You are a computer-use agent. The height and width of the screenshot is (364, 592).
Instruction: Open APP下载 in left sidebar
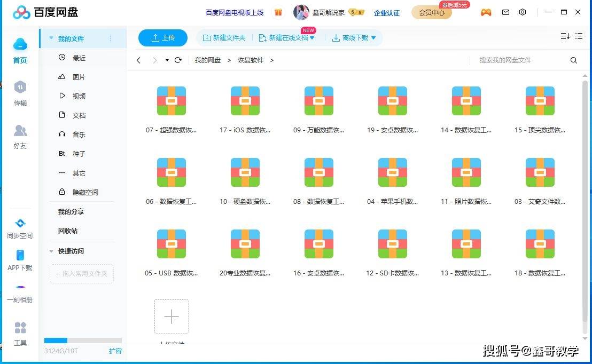[x=20, y=260]
